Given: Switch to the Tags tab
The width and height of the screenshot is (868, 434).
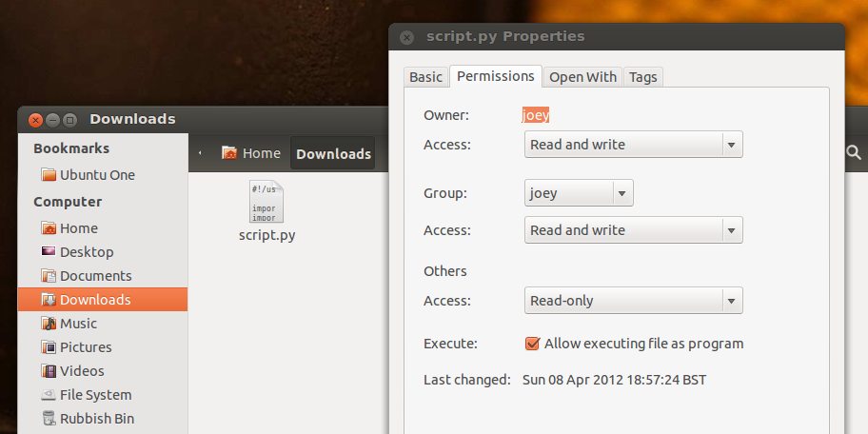Looking at the screenshot, I should (642, 77).
